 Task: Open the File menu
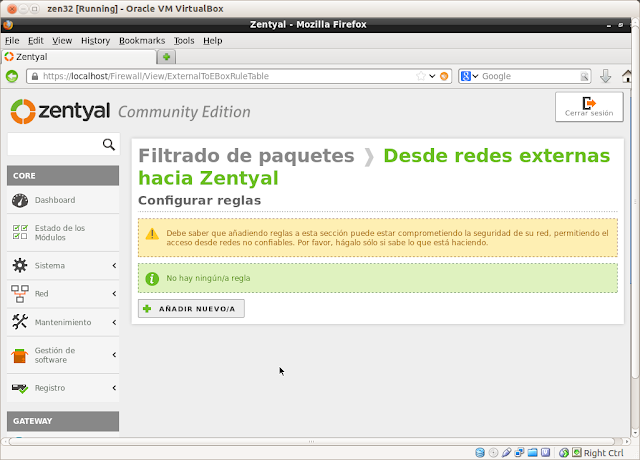click(12, 41)
